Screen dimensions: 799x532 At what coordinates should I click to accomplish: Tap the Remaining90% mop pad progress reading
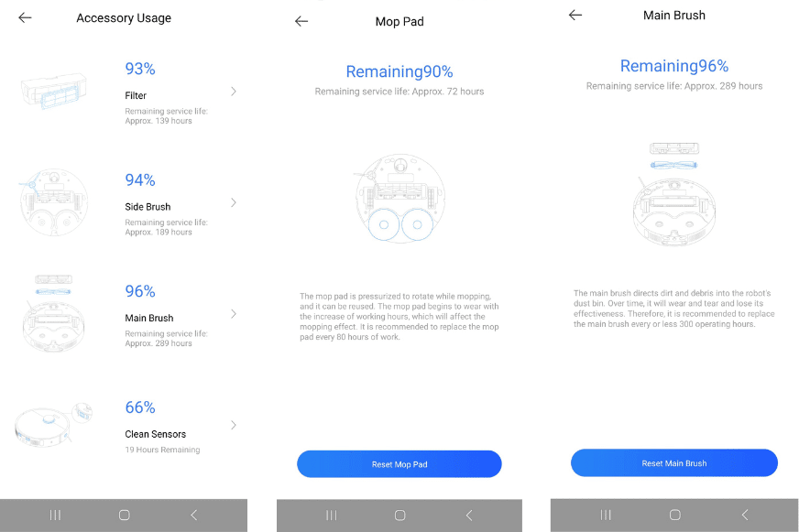tap(399, 71)
